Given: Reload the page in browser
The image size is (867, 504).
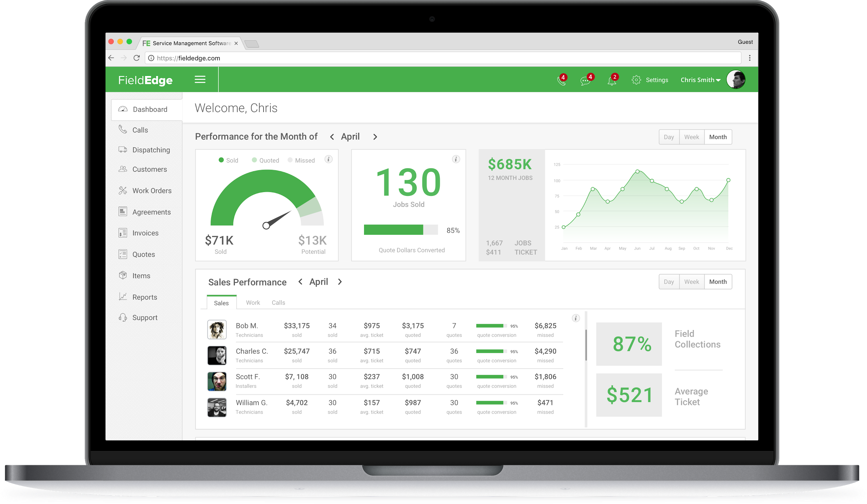Looking at the screenshot, I should pyautogui.click(x=137, y=58).
